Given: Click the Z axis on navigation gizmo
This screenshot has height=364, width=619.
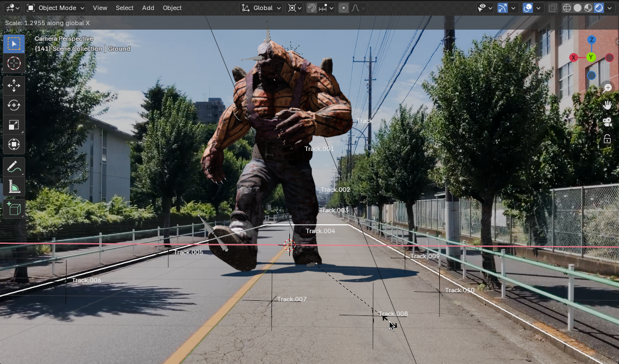Looking at the screenshot, I should 592,40.
